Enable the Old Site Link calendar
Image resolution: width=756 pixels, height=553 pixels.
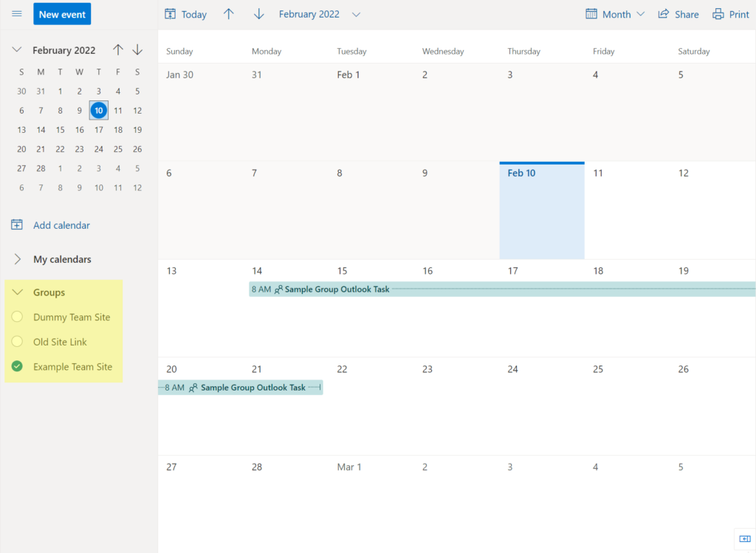click(x=17, y=341)
